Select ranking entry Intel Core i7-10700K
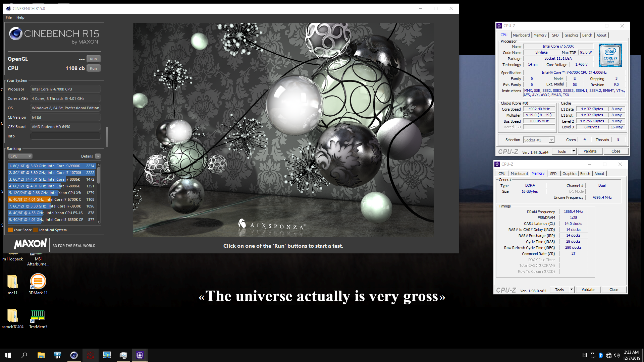This screenshot has height=362, width=644. [52, 173]
